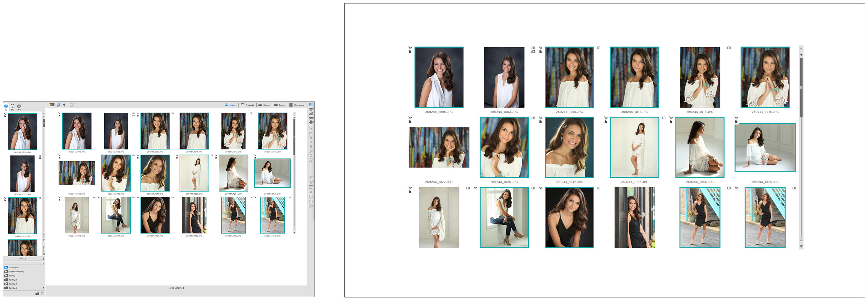Click the dual monitor display icon
868x302 pixels.
59,105
